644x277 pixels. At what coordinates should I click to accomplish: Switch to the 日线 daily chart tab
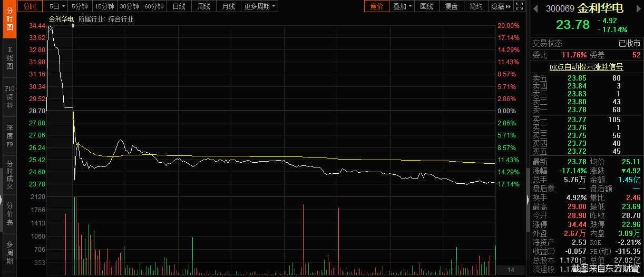pyautogui.click(x=179, y=6)
